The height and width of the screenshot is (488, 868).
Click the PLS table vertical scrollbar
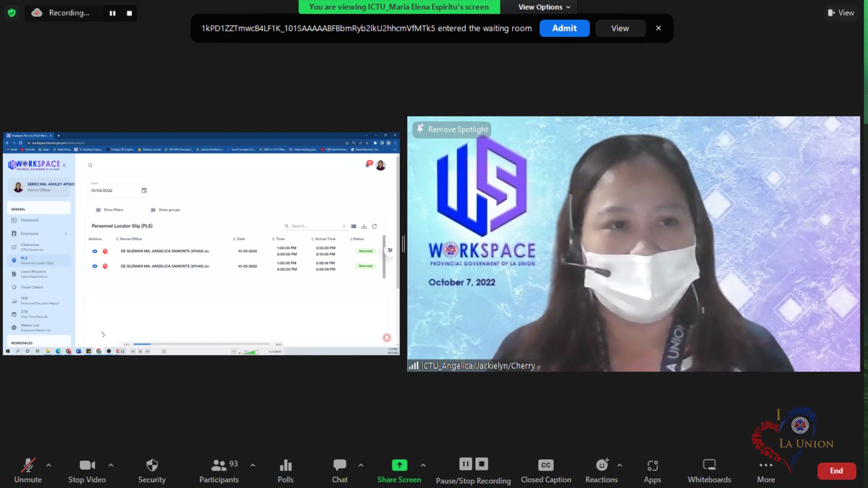384,257
